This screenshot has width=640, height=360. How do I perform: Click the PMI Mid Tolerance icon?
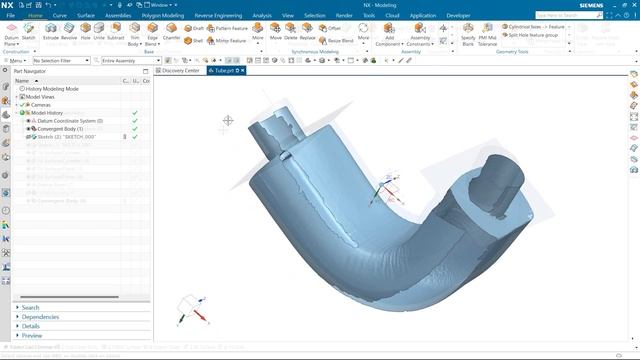tap(487, 34)
